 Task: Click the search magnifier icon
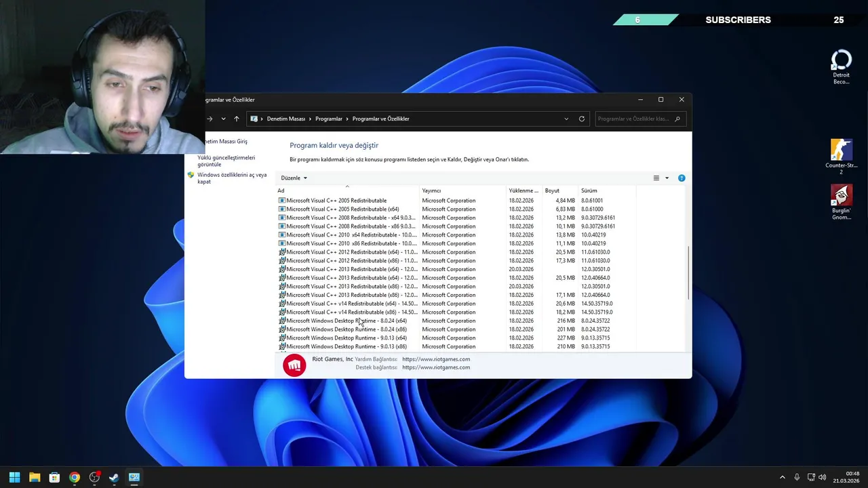pos(677,119)
